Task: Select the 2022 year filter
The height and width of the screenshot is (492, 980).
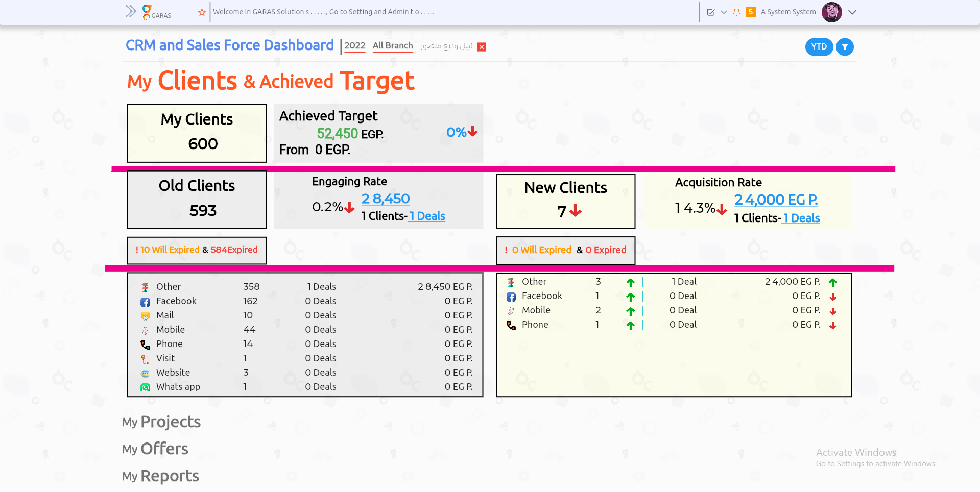Action: pyautogui.click(x=354, y=46)
